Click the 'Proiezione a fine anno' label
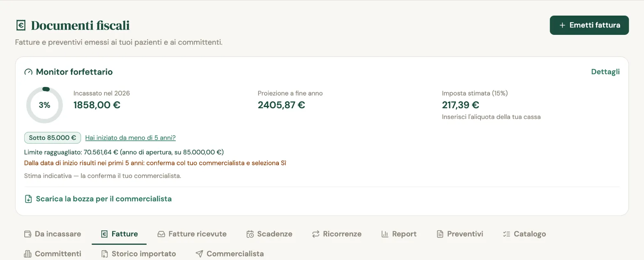 click(290, 94)
